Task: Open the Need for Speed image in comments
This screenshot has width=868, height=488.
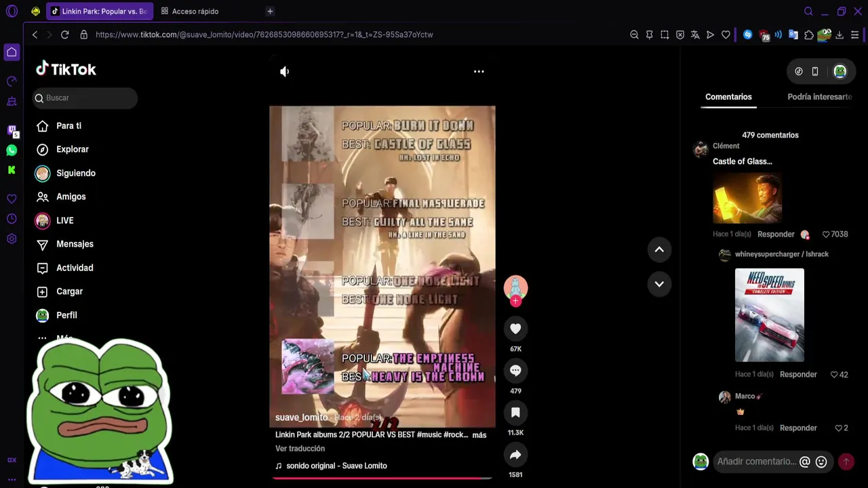Action: click(770, 315)
